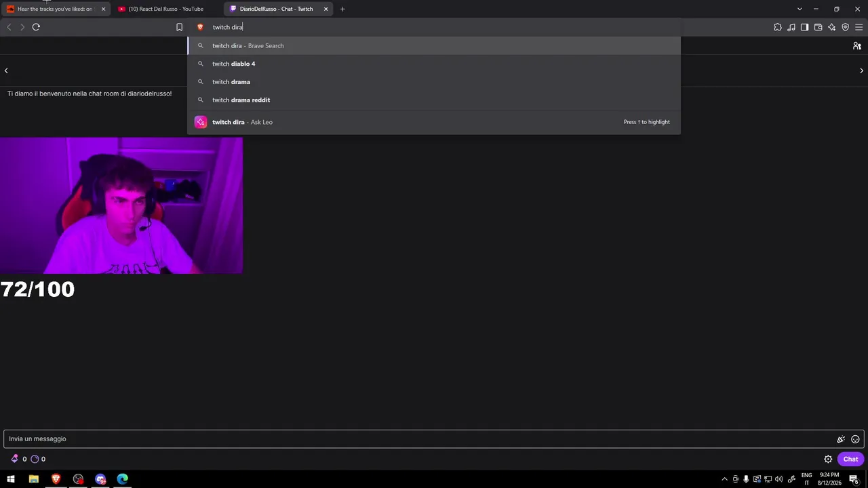This screenshot has width=868, height=488.
Task: Open Leo AI from the toolbar
Action: pos(831,27)
